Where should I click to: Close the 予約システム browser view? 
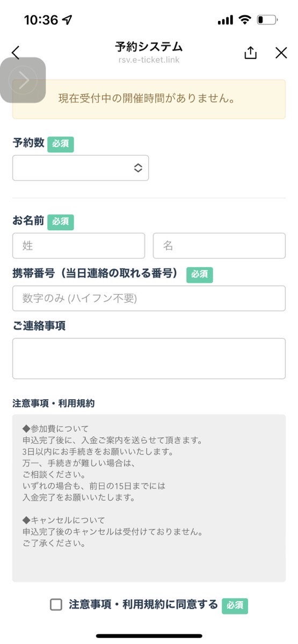(281, 53)
